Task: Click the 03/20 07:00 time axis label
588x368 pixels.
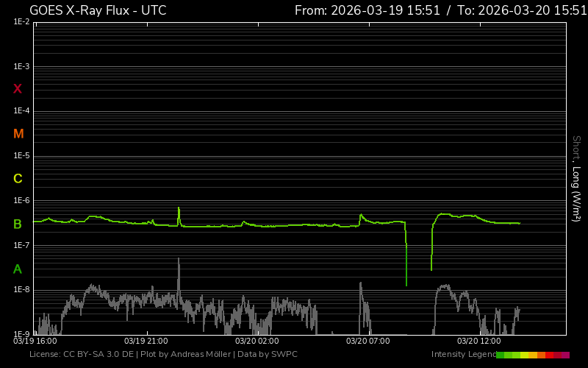Action: click(367, 341)
